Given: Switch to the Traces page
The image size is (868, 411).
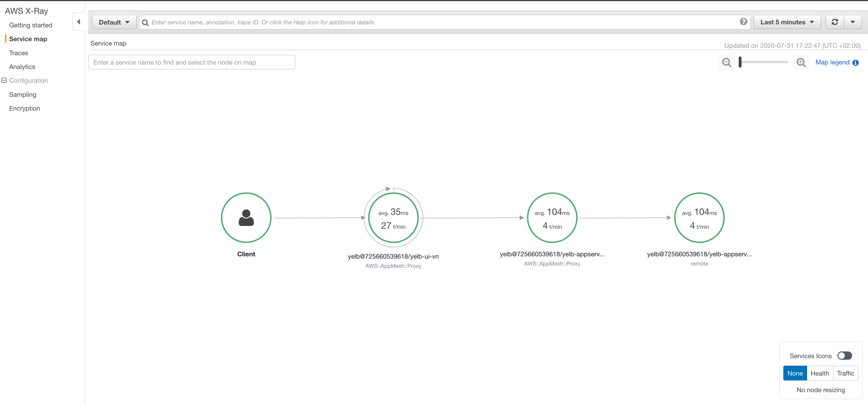Looking at the screenshot, I should coord(19,53).
